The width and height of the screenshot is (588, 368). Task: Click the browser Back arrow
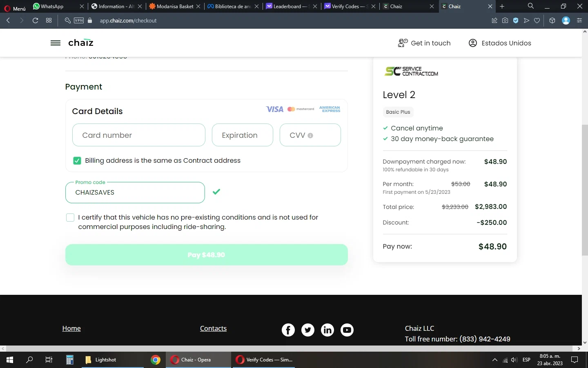(8, 20)
